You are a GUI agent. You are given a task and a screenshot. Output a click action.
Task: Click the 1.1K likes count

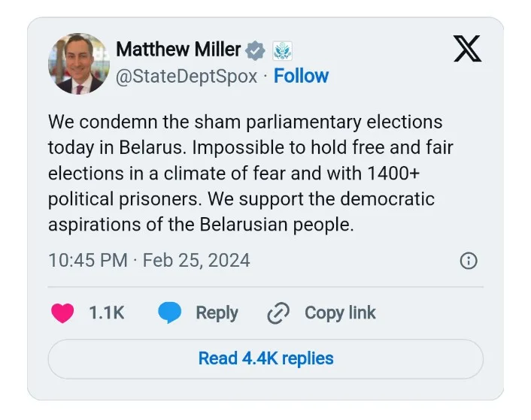[x=107, y=313]
